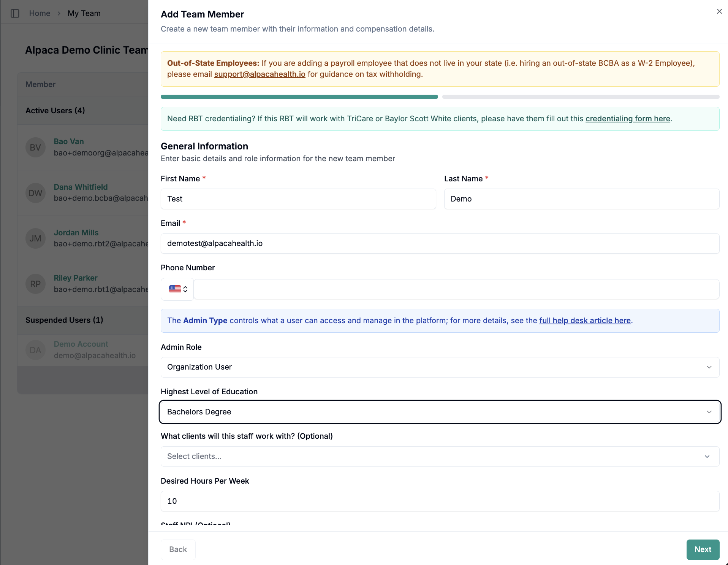This screenshot has width=728, height=565.
Task: Click the First Name input field
Action: 298,199
